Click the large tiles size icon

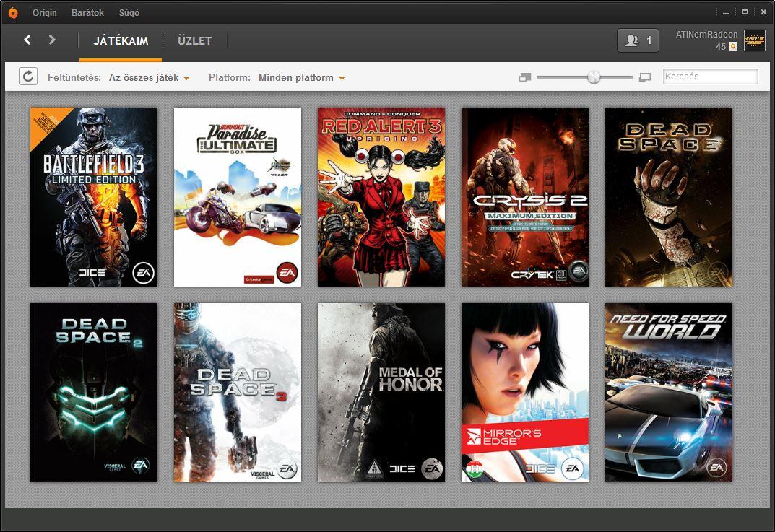[645, 77]
